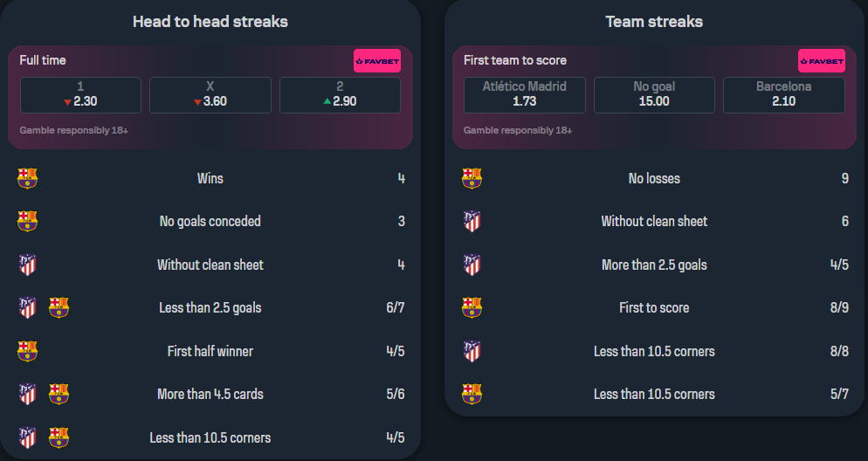
Task: Click Barcelona crest beside head-to-head Wins
Action: tap(28, 178)
